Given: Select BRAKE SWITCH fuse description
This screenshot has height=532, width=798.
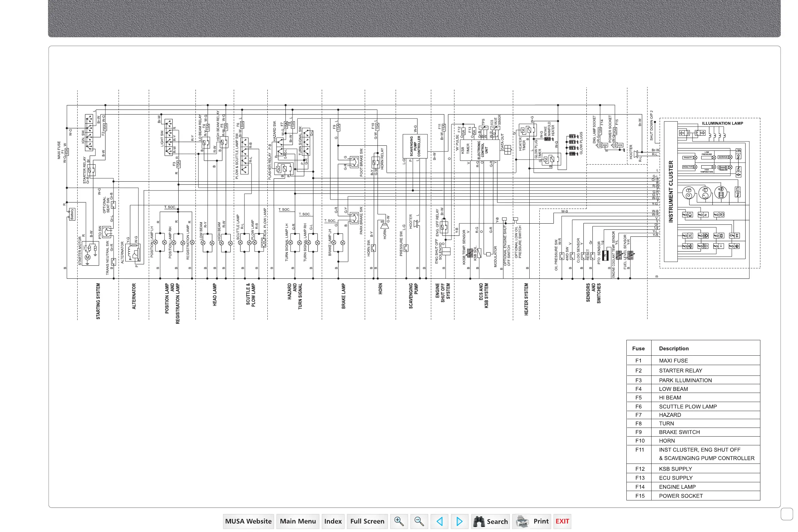Looking at the screenshot, I should tap(679, 432).
